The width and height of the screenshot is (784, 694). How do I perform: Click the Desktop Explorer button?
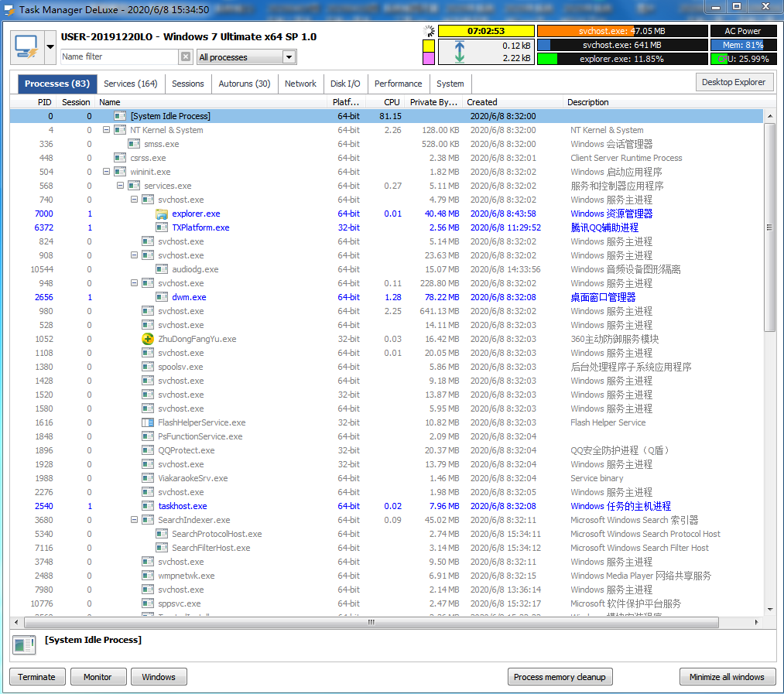coord(734,82)
